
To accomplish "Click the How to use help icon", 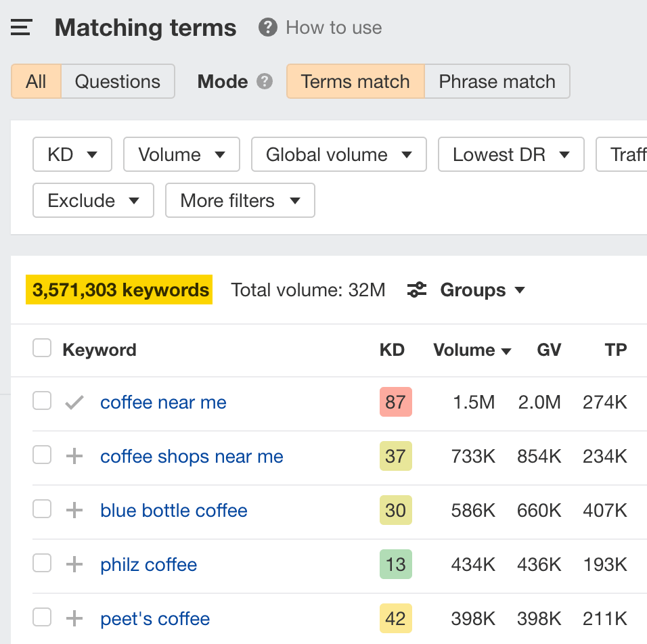I will point(268,28).
